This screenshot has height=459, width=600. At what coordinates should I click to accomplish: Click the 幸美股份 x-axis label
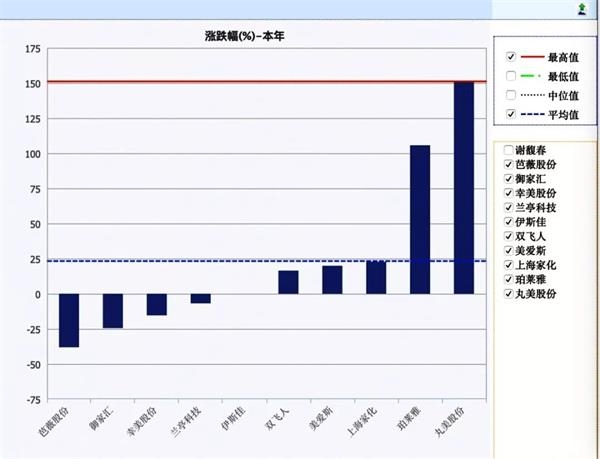tap(142, 422)
